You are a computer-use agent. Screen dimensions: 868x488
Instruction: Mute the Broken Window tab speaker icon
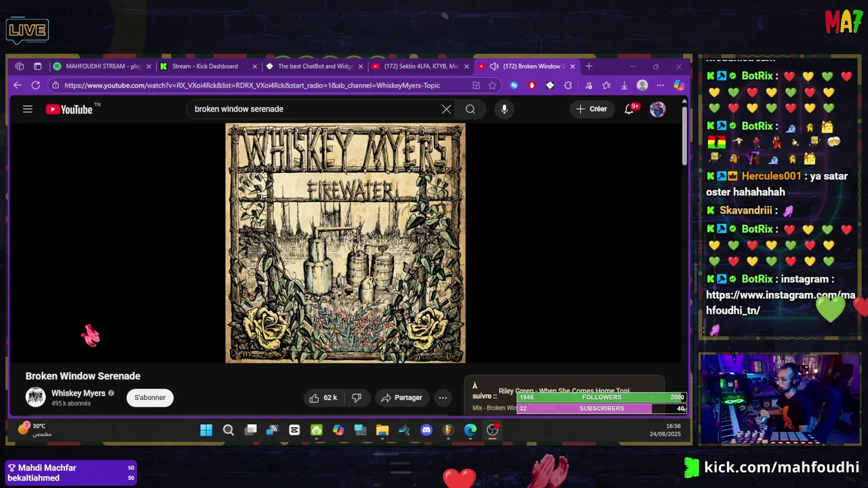494,66
